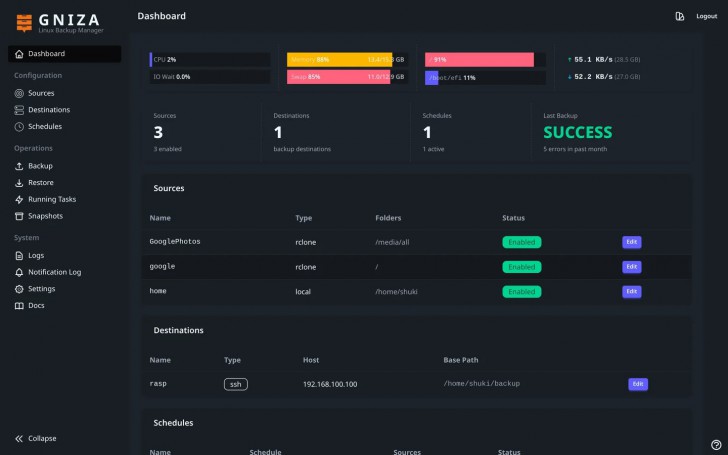Log out using the Logout link
Image resolution: width=728 pixels, height=455 pixels.
(x=707, y=16)
